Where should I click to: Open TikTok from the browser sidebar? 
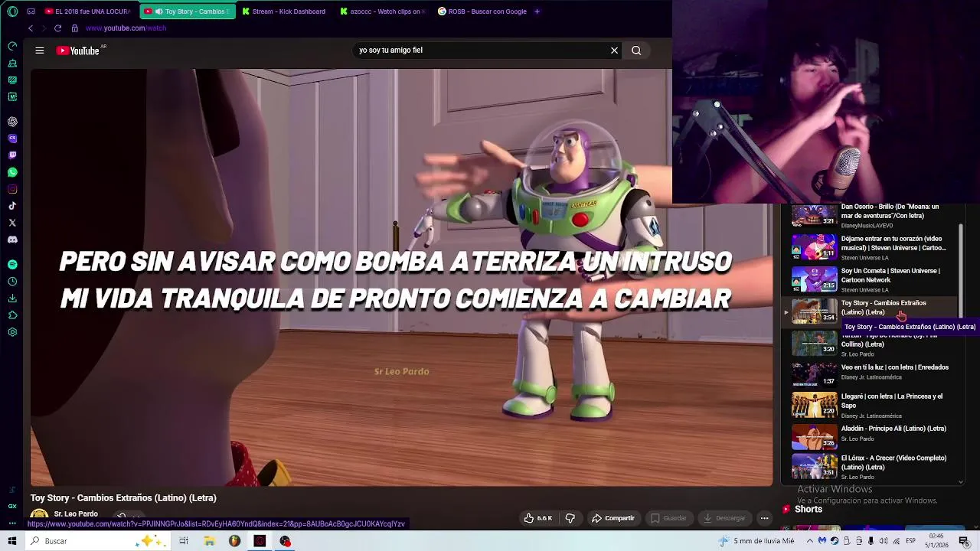tap(12, 206)
